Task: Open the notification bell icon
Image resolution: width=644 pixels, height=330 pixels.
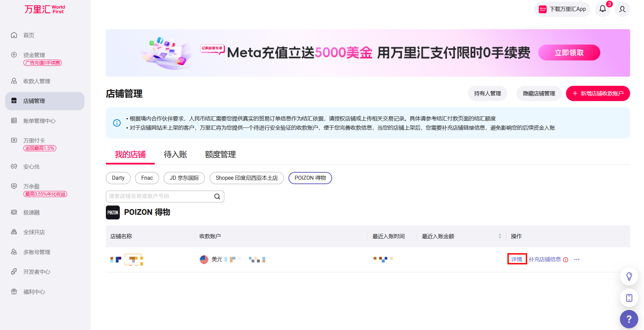Action: point(603,9)
